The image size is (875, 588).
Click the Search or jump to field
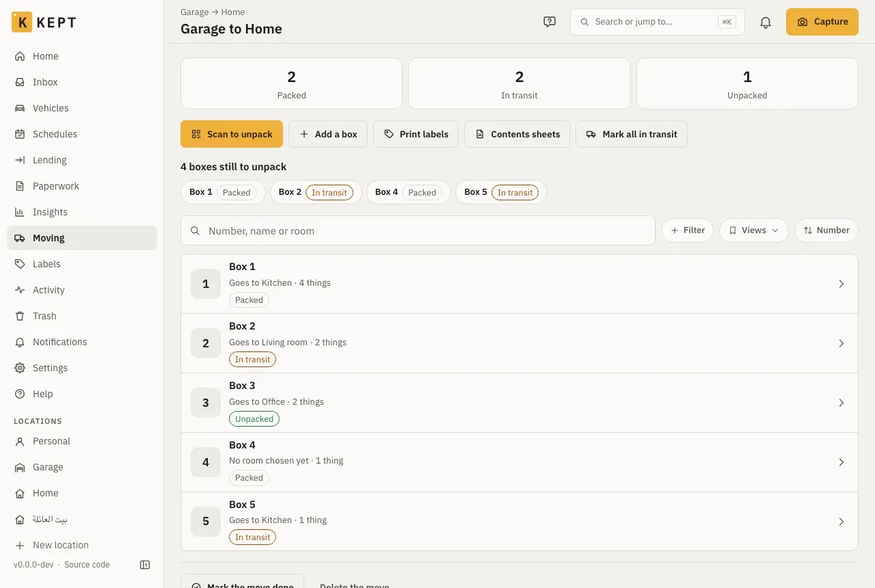658,22
